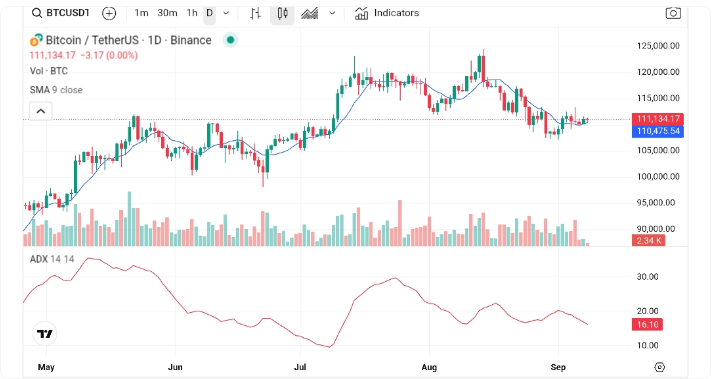Screen dimensions: 712x379
Task: Collapse the indicator legend with chevron
Action: (41, 111)
